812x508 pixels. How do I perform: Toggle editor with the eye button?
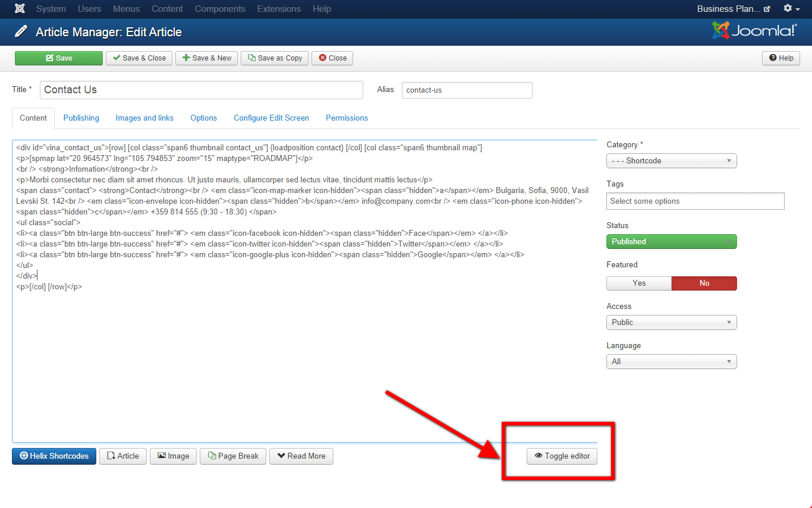pos(562,456)
